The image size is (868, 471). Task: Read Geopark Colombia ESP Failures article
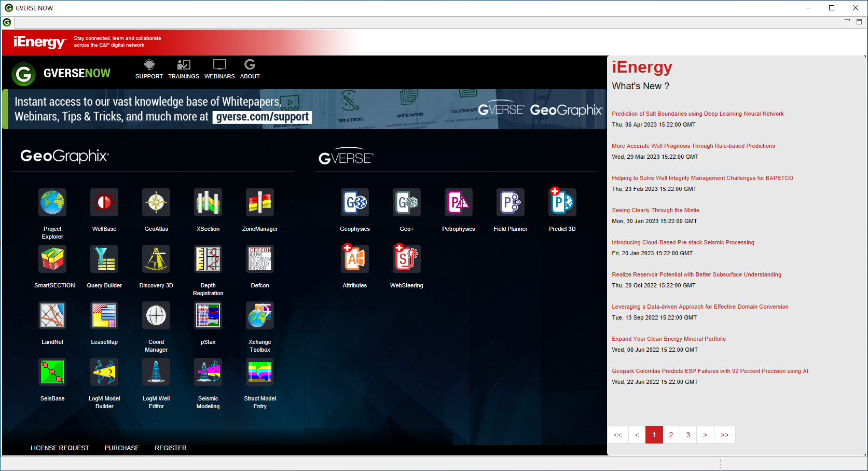[710, 371]
